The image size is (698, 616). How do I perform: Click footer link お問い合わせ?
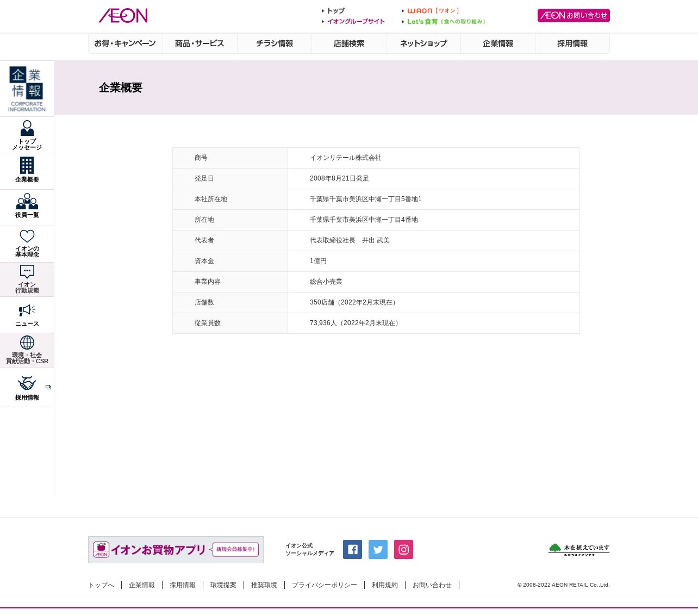(432, 585)
